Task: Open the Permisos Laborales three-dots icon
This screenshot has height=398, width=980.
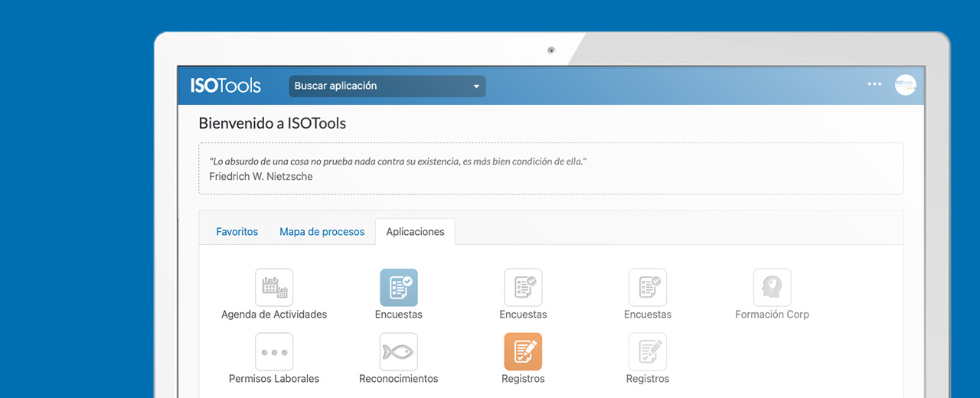Action: 274,352
